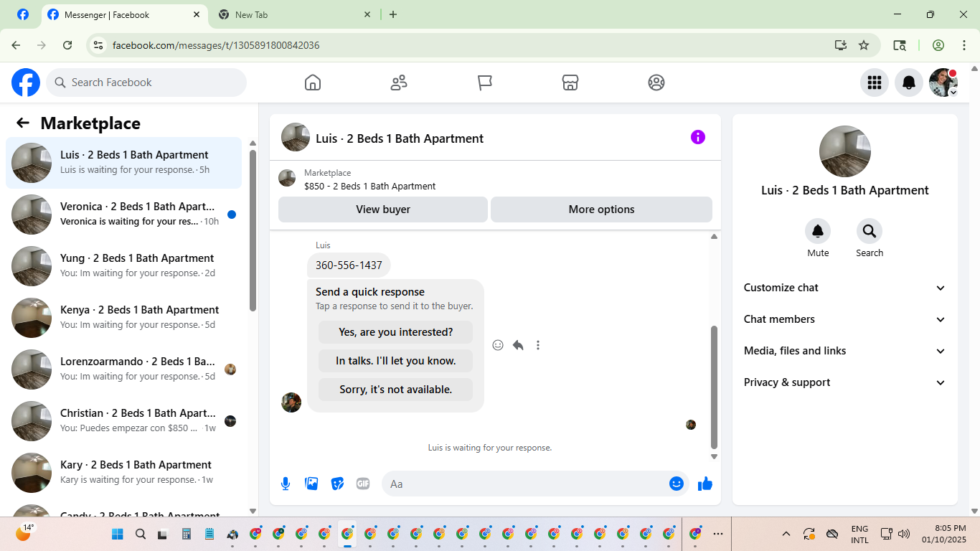Click the More options button
The width and height of the screenshot is (980, 551).
coord(601,209)
